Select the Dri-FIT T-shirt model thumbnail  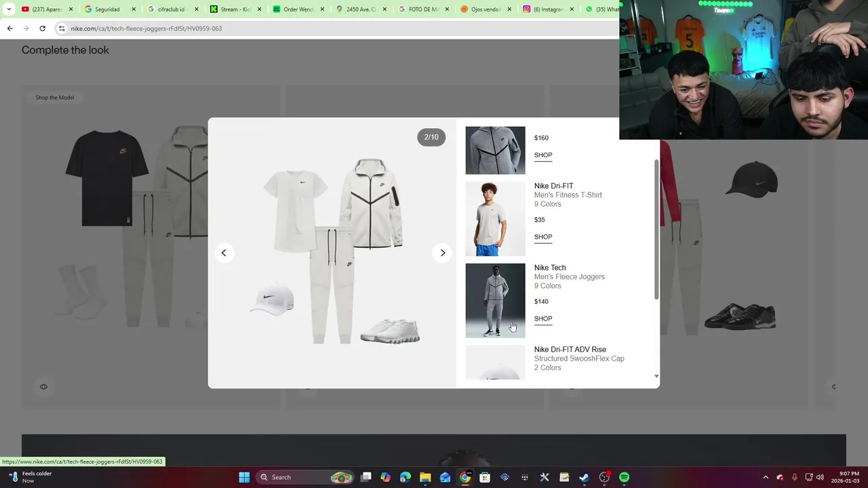(495, 219)
